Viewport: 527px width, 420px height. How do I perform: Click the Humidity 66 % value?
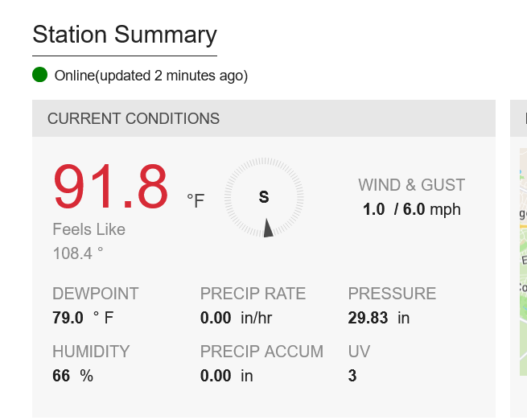tap(72, 376)
